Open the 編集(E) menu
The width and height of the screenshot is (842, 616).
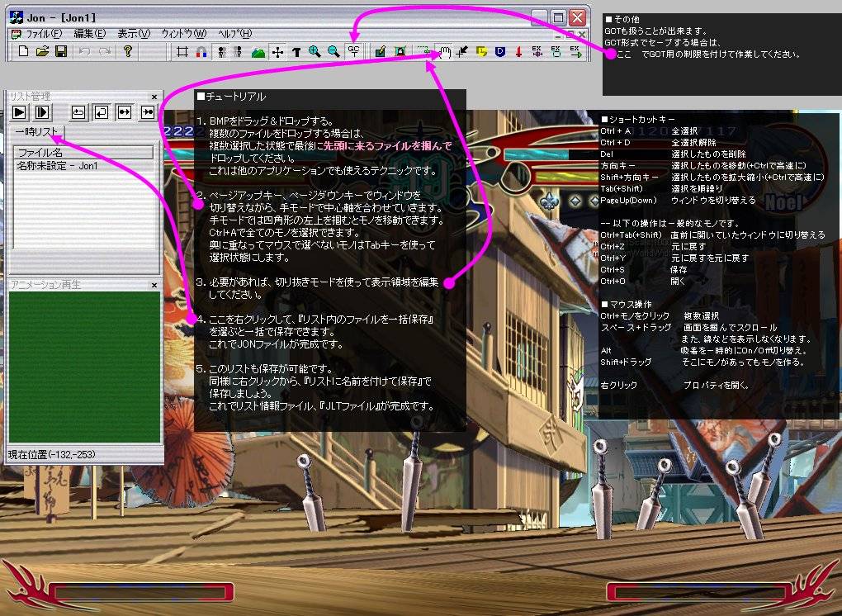[x=90, y=34]
